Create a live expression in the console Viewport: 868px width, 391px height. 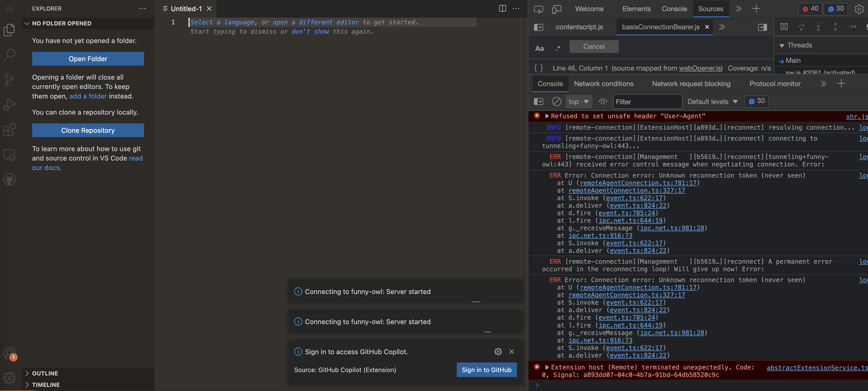pos(603,101)
